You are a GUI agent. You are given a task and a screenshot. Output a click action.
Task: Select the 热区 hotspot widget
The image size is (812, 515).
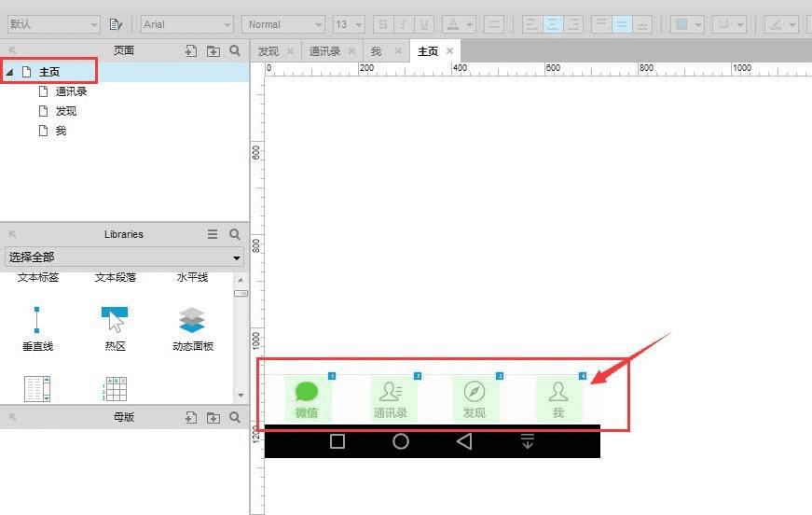click(115, 329)
